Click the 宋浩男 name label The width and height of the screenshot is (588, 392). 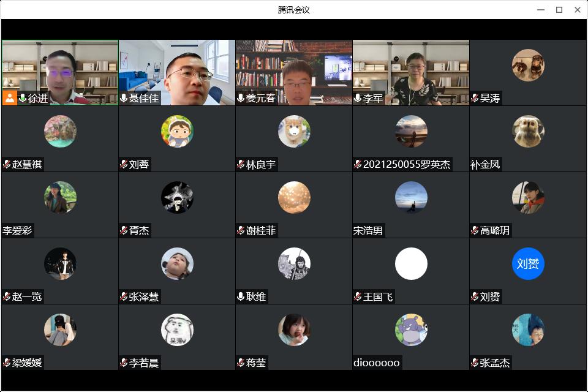click(x=368, y=230)
